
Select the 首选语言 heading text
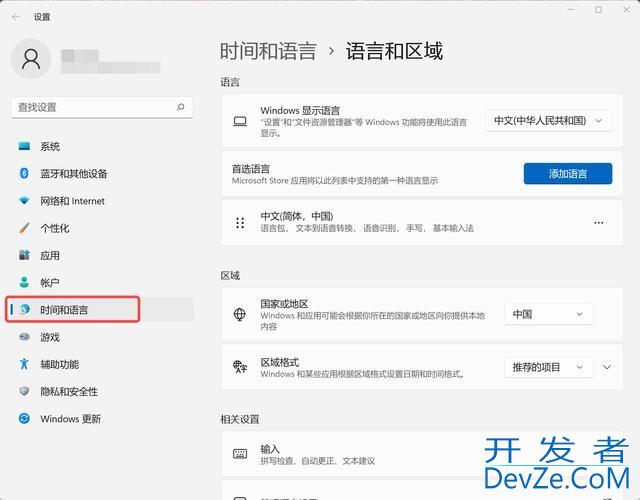[251, 169]
